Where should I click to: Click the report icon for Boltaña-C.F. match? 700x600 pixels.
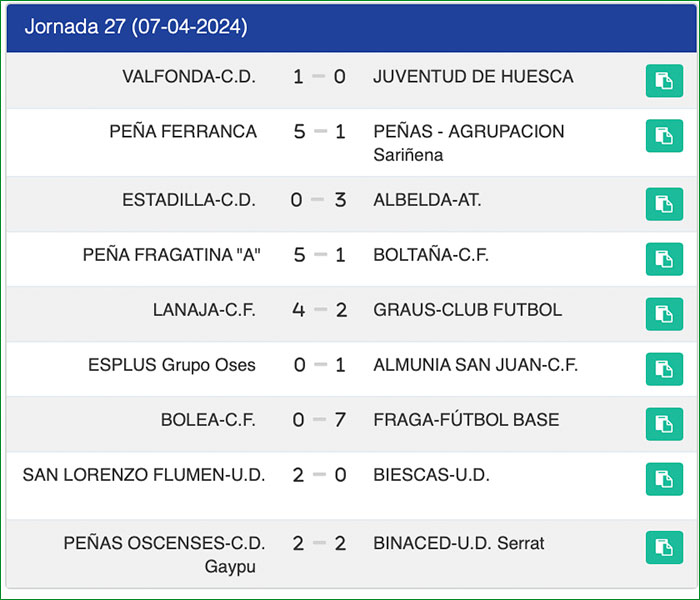point(663,259)
